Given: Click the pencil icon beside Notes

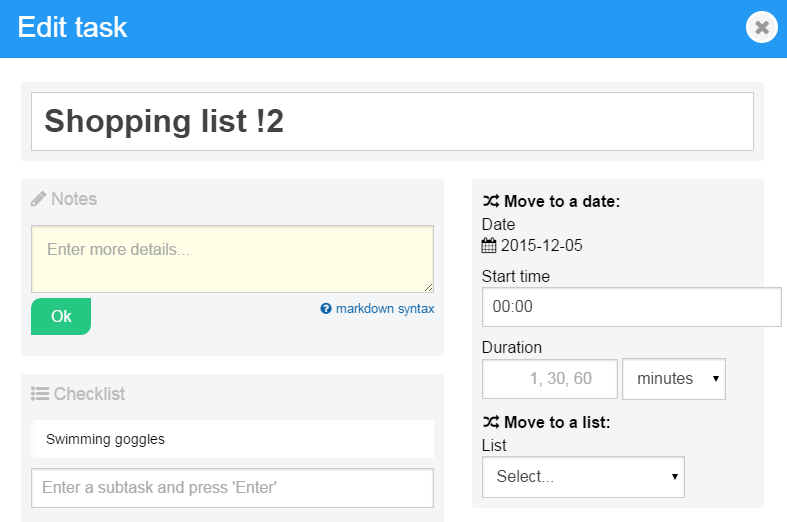Looking at the screenshot, I should pos(39,199).
